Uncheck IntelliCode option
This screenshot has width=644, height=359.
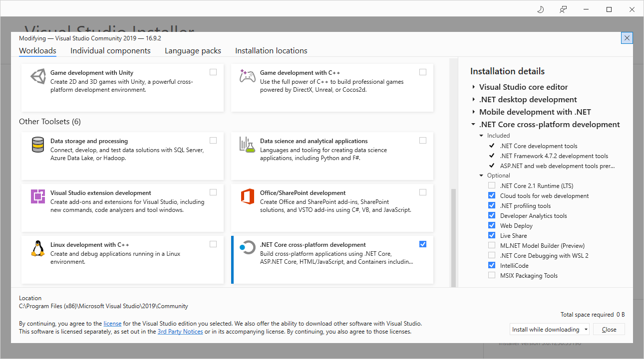click(492, 266)
